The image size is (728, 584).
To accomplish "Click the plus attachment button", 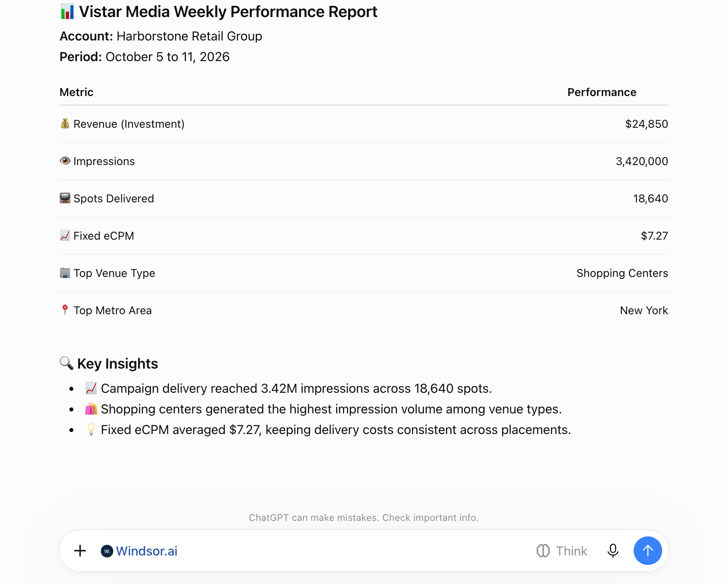I will (x=80, y=551).
